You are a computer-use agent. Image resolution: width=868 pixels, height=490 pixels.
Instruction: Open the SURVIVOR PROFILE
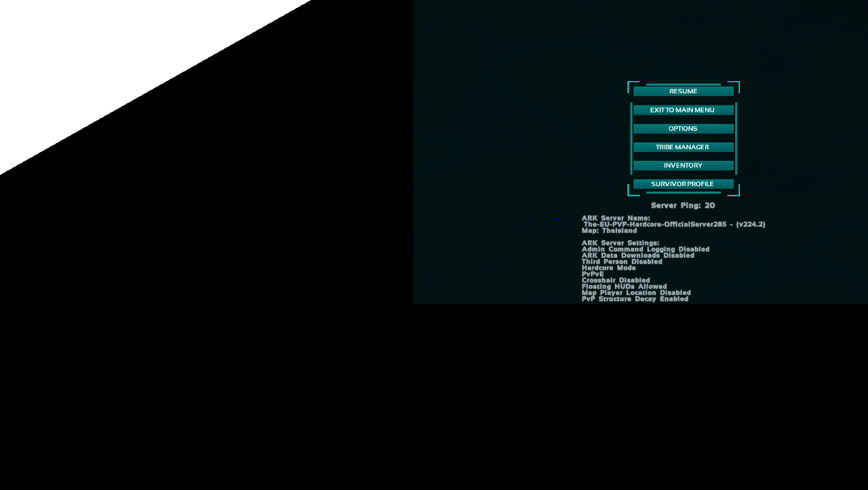tap(683, 183)
